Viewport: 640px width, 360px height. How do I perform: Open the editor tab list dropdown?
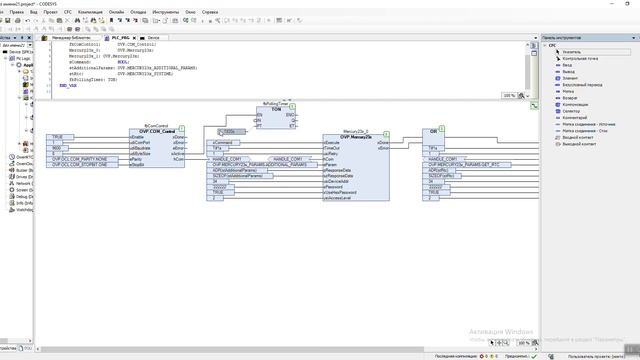click(x=536, y=38)
